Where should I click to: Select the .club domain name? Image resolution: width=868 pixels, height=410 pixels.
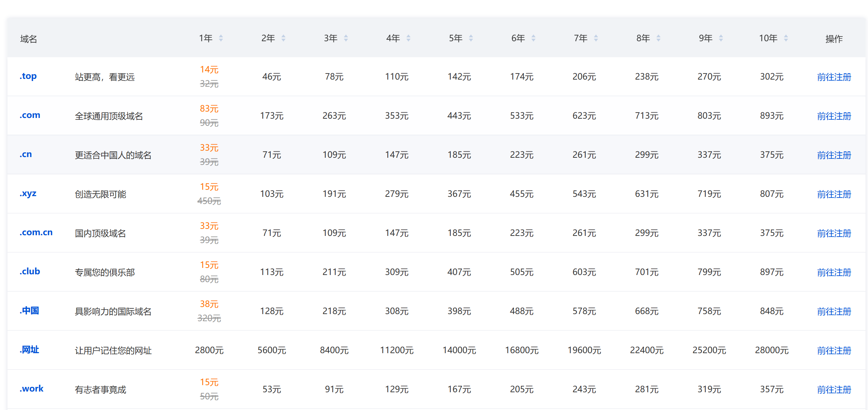29,271
